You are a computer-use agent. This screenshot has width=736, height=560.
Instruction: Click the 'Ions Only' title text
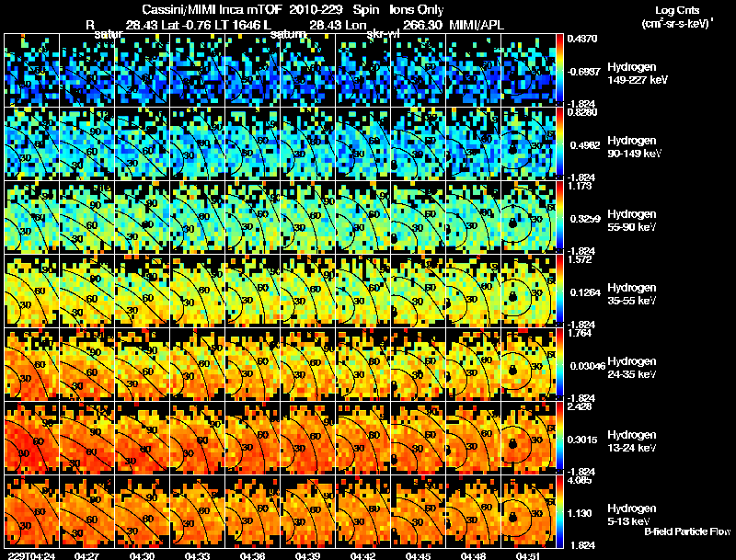tap(417, 10)
